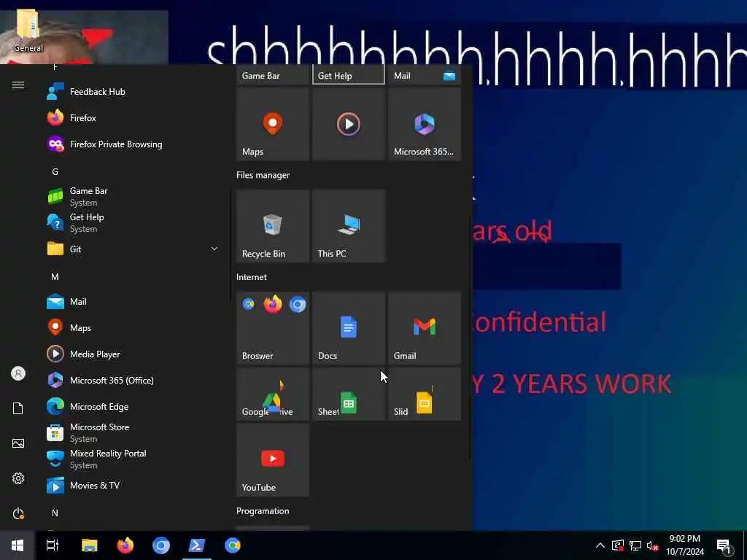
Task: Select the Programation group heading
Action: pos(263,510)
